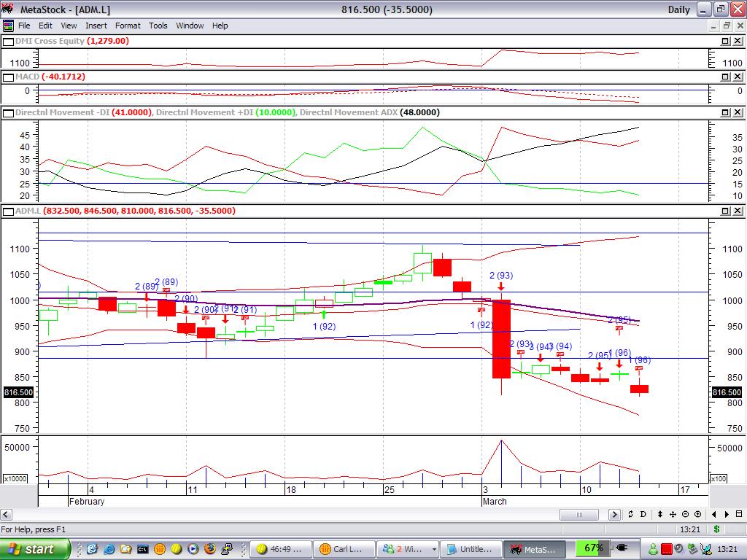Click the 'D' daily periodicity icon
Image resolution: width=747 pixels, height=560 pixels.
click(x=643, y=514)
